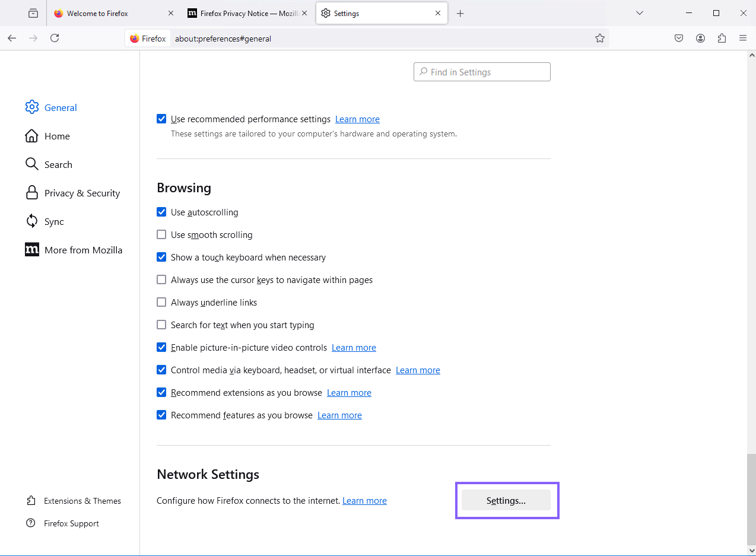This screenshot has height=556, width=756.
Task: Enable Always underline links
Action: [161, 302]
